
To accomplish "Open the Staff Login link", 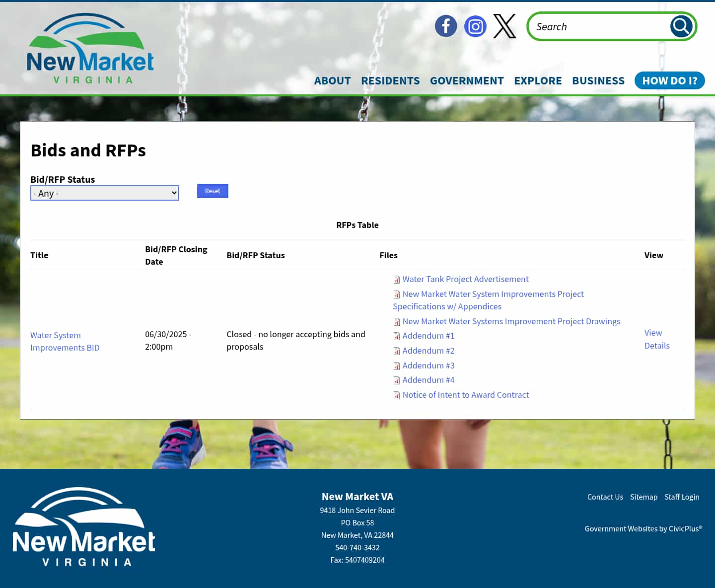I will (x=682, y=497).
